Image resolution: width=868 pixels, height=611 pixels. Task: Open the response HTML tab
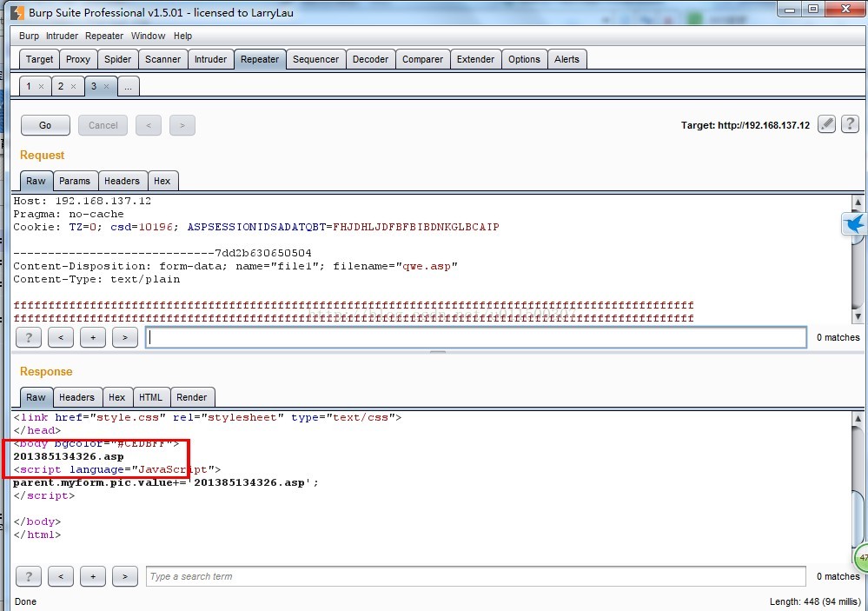coord(150,397)
